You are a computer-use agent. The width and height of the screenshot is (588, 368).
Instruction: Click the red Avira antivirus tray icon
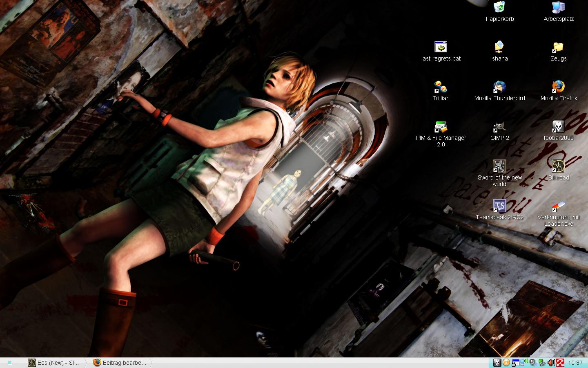(560, 363)
